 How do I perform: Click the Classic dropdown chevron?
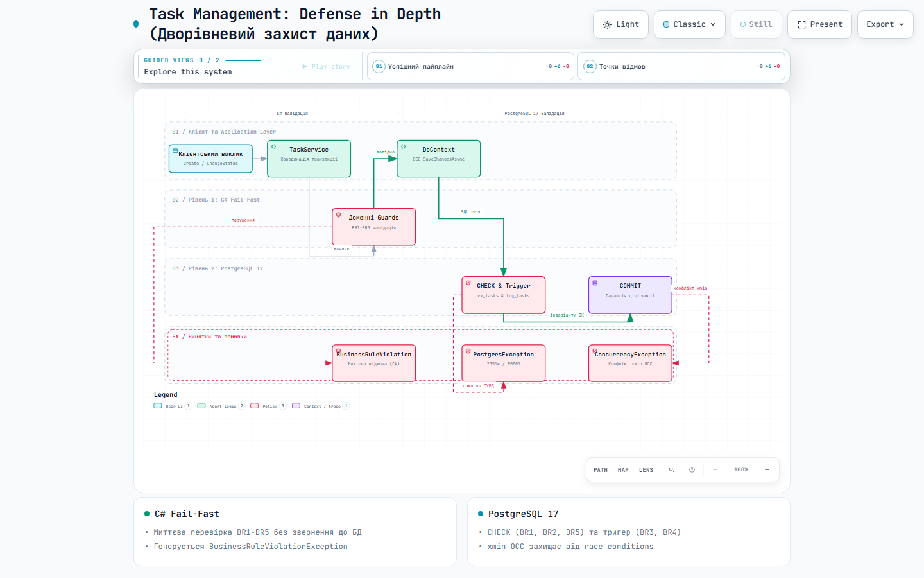pos(713,24)
